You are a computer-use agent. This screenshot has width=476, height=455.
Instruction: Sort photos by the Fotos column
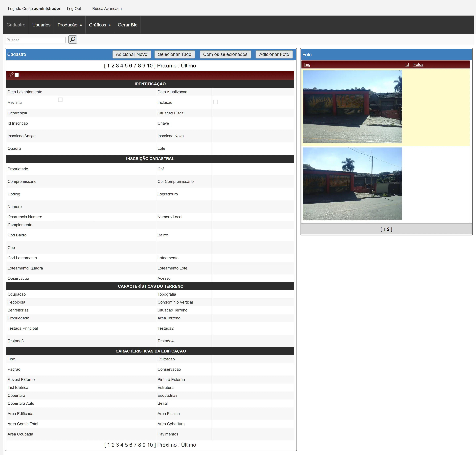(418, 64)
